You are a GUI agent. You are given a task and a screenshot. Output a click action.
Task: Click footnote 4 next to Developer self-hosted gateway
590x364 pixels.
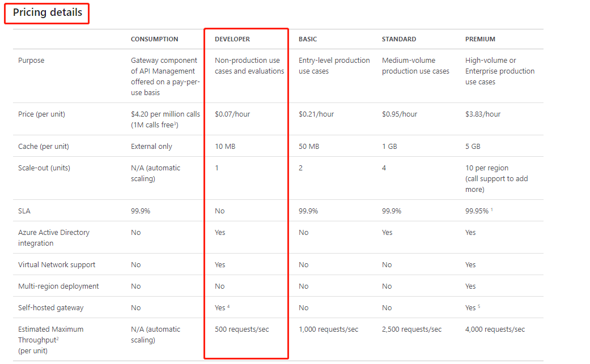point(228,306)
